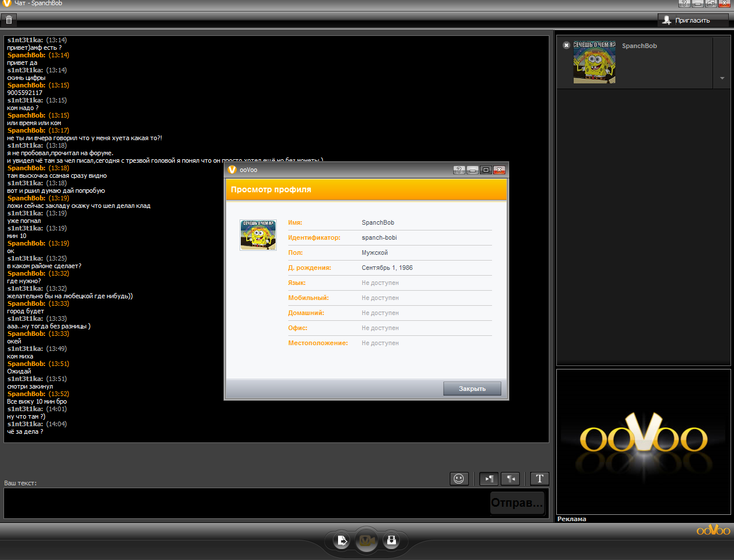
Task: Open SpanchBob's avatar in the participants panel
Action: point(594,62)
